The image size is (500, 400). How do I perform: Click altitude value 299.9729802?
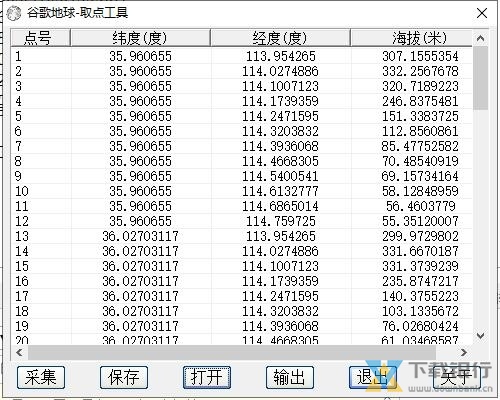[x=420, y=236]
